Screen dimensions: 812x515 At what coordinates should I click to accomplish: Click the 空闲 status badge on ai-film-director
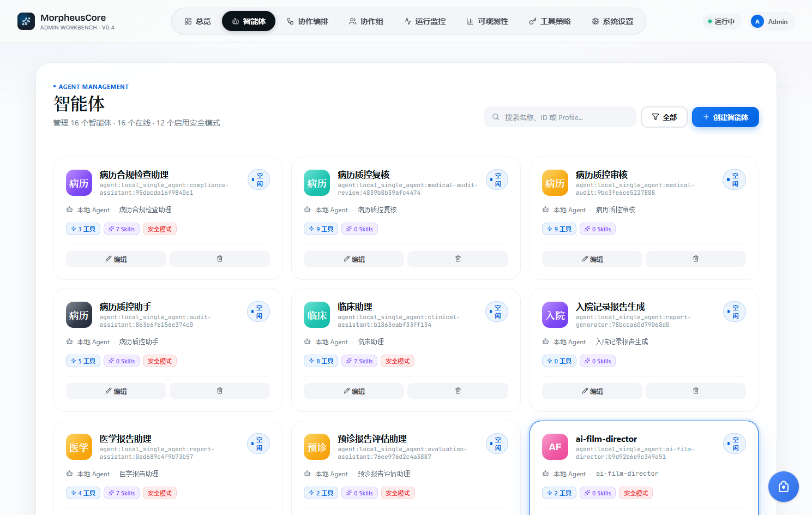click(x=735, y=444)
